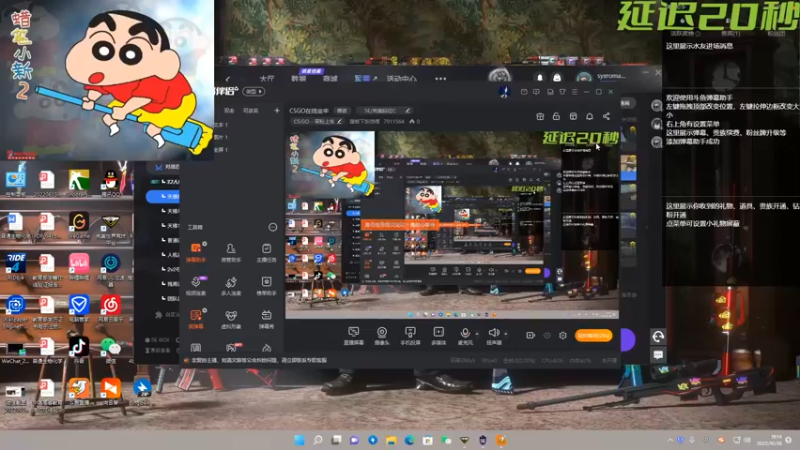Open the 榜单助手 ranking assistant tool
Screen dimensions: 800x450
click(x=266, y=286)
